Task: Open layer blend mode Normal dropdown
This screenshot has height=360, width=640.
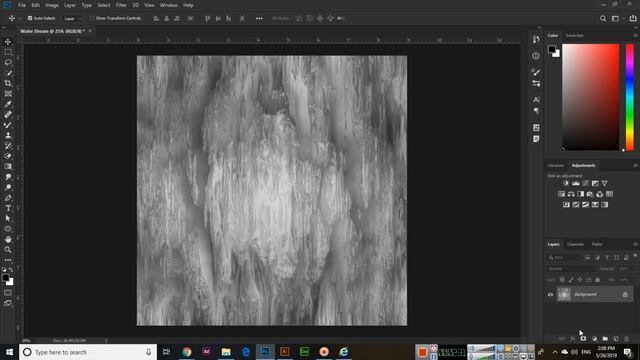Action: click(x=571, y=269)
